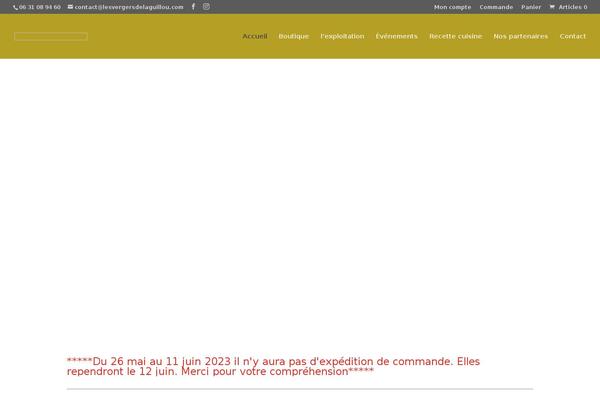Click the phone number 06 31 08 94 60
Viewport: 600px width, 400px height.
[x=40, y=7]
